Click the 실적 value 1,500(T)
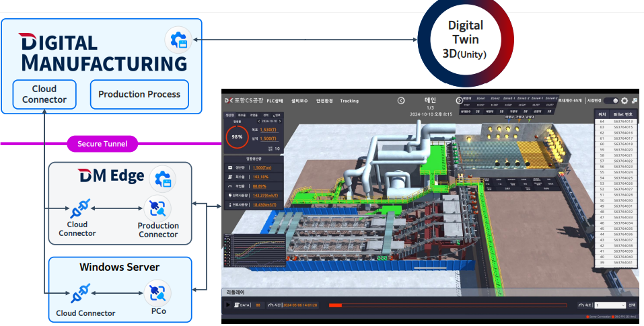 (269, 139)
